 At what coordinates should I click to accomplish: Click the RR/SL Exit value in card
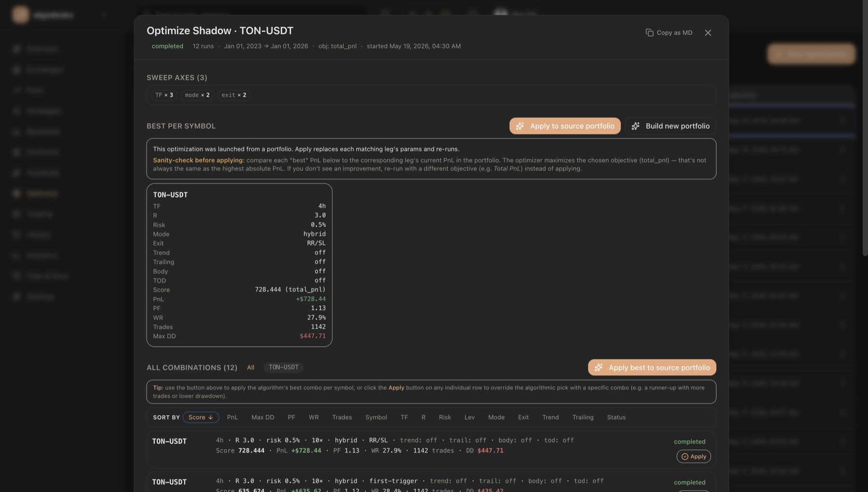pyautogui.click(x=316, y=243)
